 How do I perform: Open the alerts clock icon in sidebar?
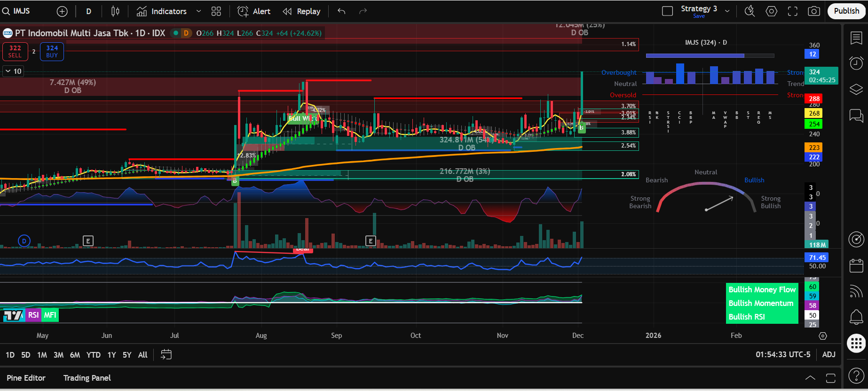click(856, 63)
